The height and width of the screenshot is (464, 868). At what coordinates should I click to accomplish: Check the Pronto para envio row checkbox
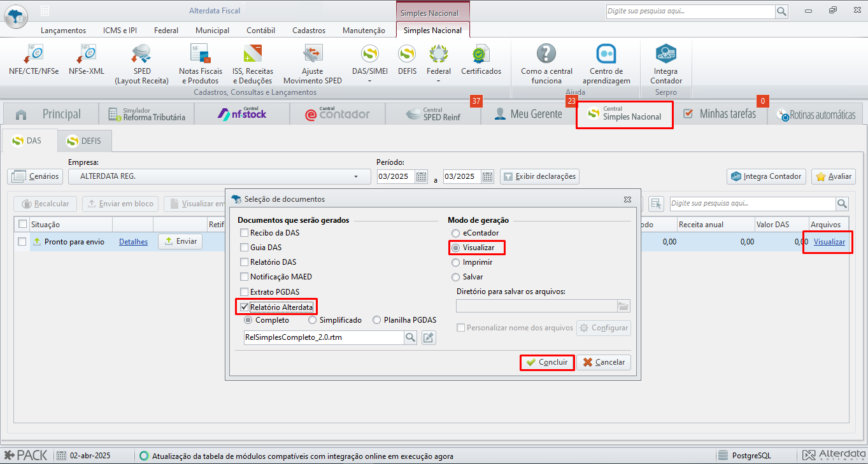point(22,242)
